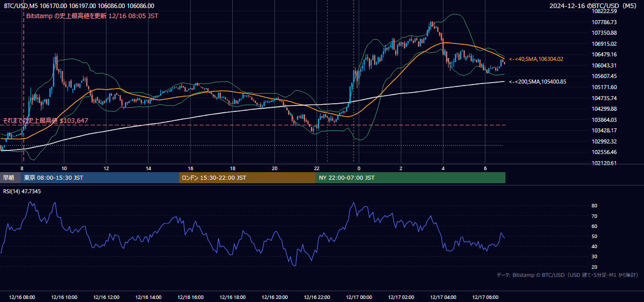Click hour tick 2 under the price chart
This screenshot has height=302, width=644.
coord(401,168)
